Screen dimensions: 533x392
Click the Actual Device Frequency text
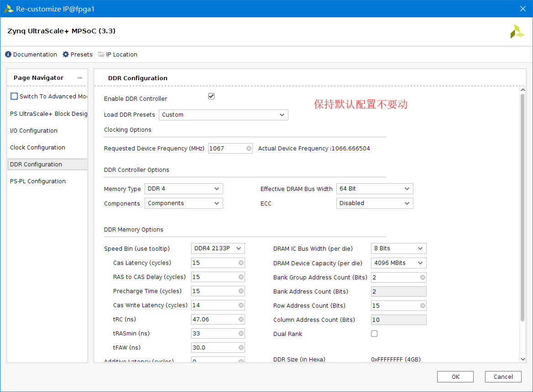coord(314,148)
